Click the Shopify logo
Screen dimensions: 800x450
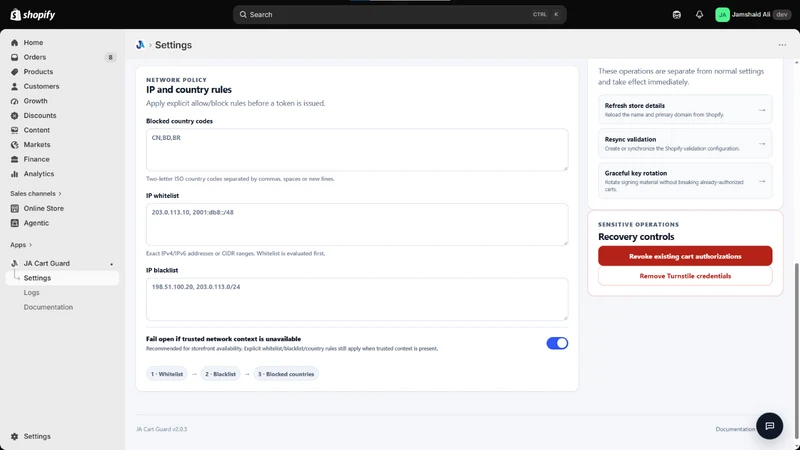point(33,15)
